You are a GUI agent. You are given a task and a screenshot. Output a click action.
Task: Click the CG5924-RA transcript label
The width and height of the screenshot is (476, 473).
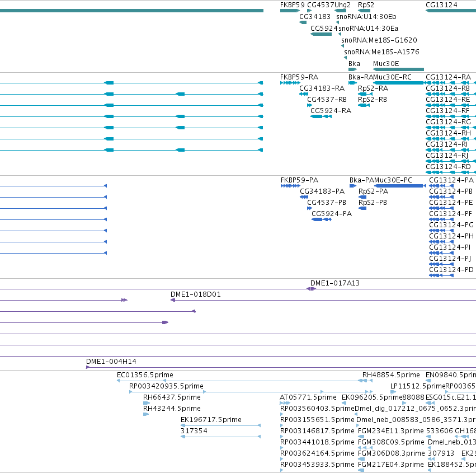point(331,111)
